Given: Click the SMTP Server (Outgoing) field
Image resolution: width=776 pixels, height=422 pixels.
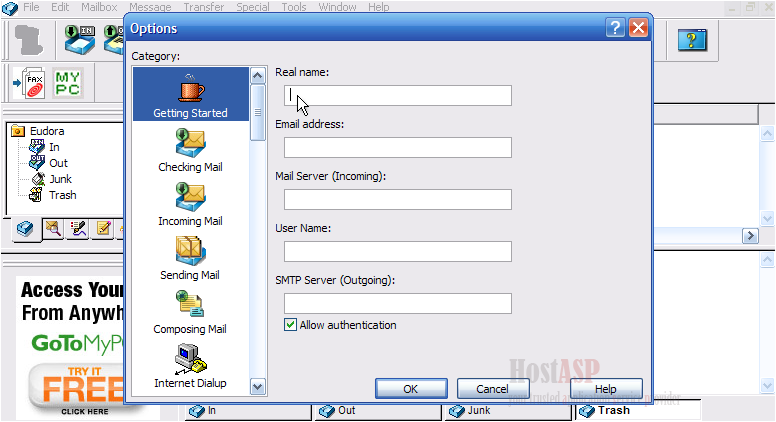Looking at the screenshot, I should [398, 303].
